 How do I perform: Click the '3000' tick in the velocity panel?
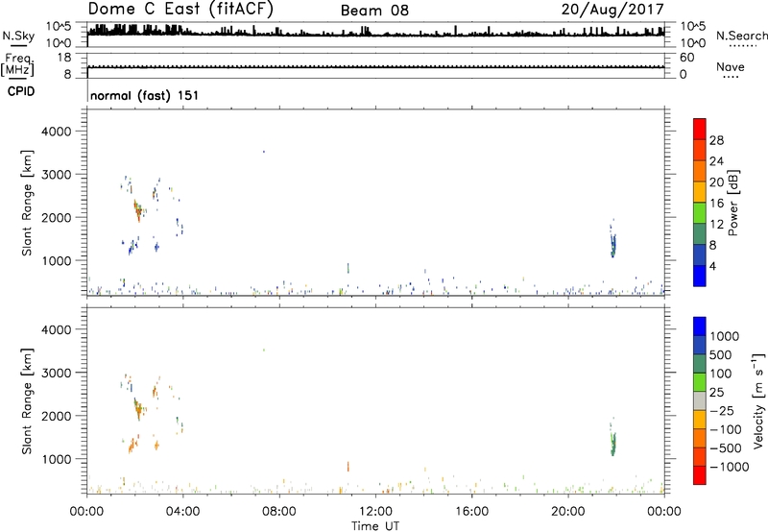[x=56, y=373]
